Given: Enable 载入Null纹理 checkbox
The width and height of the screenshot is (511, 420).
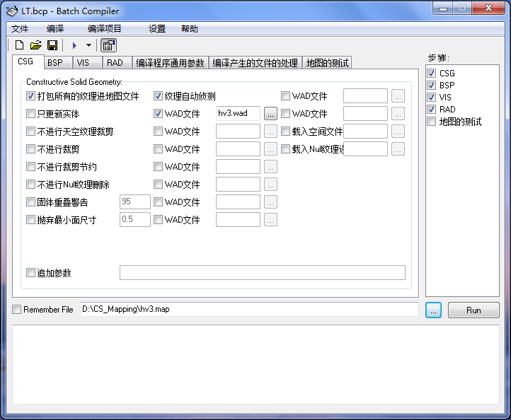Looking at the screenshot, I should (x=285, y=149).
